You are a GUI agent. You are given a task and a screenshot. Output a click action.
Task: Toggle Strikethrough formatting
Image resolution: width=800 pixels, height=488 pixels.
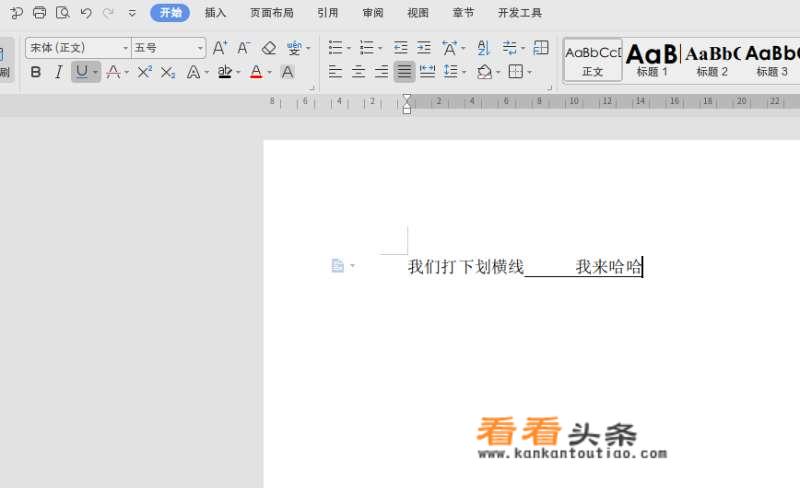[x=113, y=72]
